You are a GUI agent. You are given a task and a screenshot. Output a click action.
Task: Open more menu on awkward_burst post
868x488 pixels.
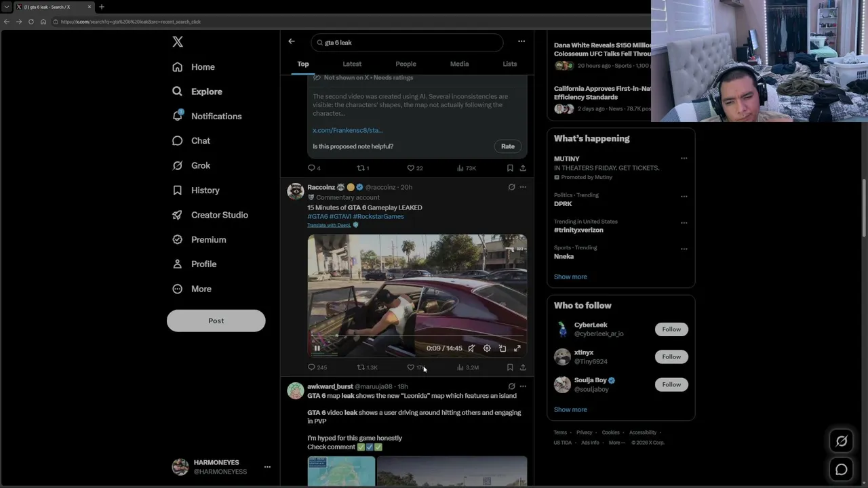[523, 386]
